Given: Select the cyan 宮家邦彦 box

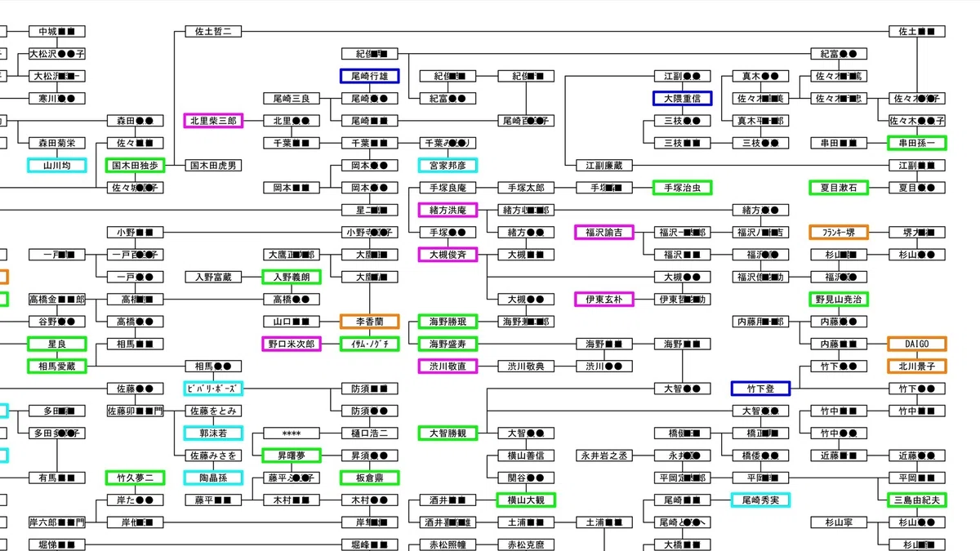Looking at the screenshot, I should pos(448,165).
